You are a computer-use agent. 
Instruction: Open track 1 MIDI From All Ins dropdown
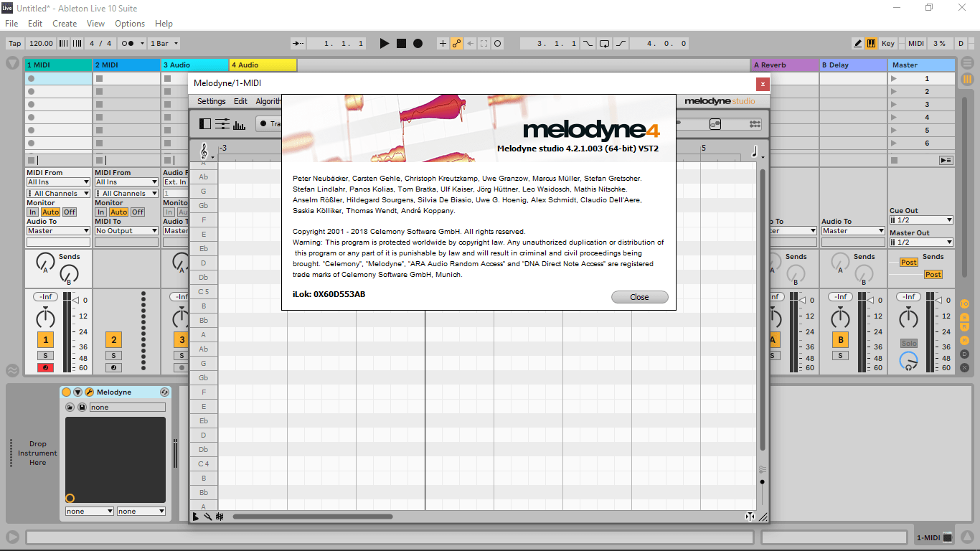point(58,182)
